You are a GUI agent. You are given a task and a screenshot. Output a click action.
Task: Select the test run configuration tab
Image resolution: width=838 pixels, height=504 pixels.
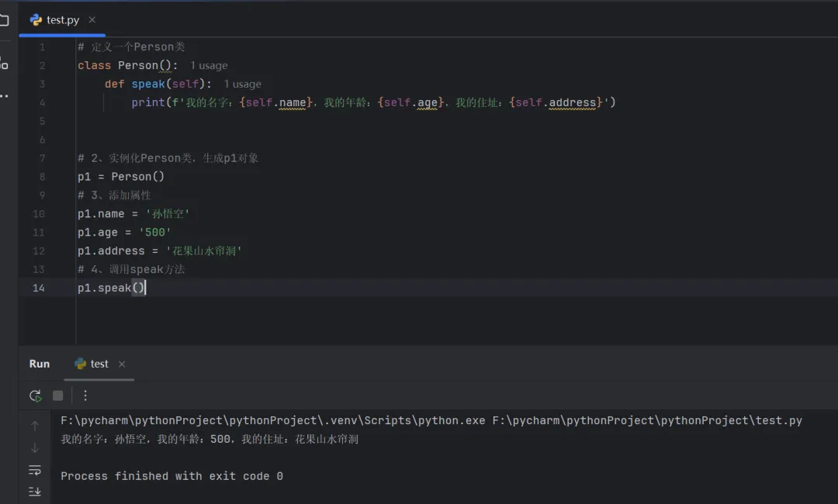coord(99,364)
